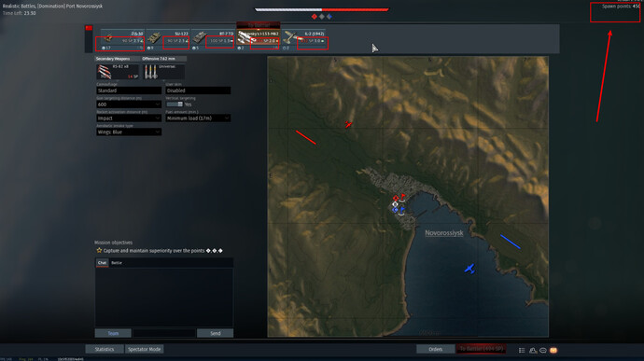Open the Fuel amount Minimum load dropdown

[x=198, y=118]
